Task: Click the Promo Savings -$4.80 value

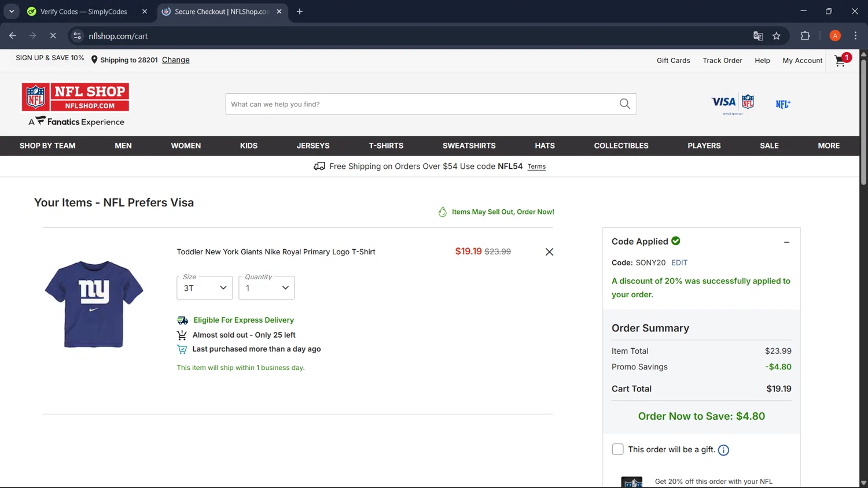Action: click(778, 367)
